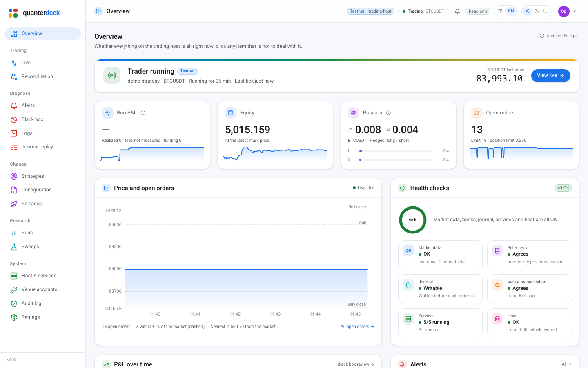This screenshot has height=368, width=588.
Task: Click the Runs bar-chart icon
Action: [x=14, y=233]
